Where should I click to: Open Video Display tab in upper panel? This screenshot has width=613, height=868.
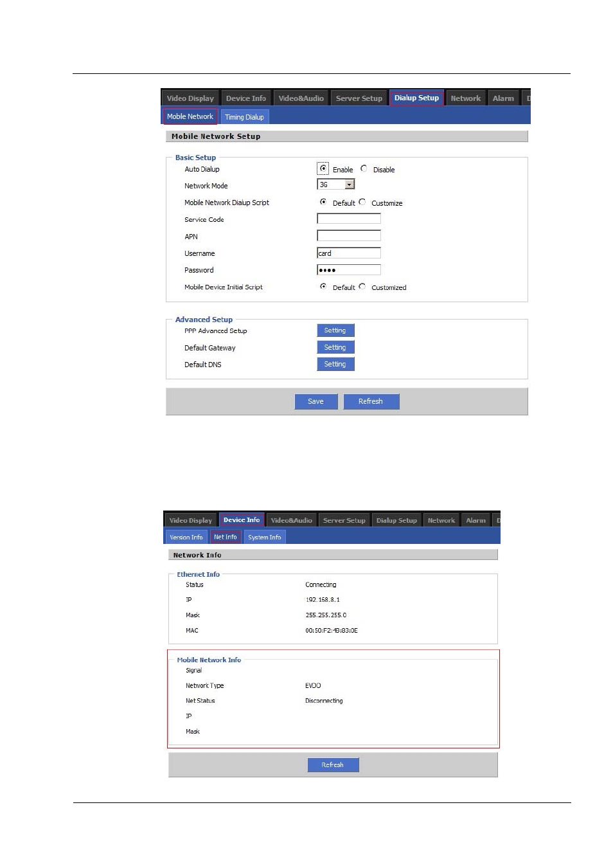pyautogui.click(x=190, y=98)
